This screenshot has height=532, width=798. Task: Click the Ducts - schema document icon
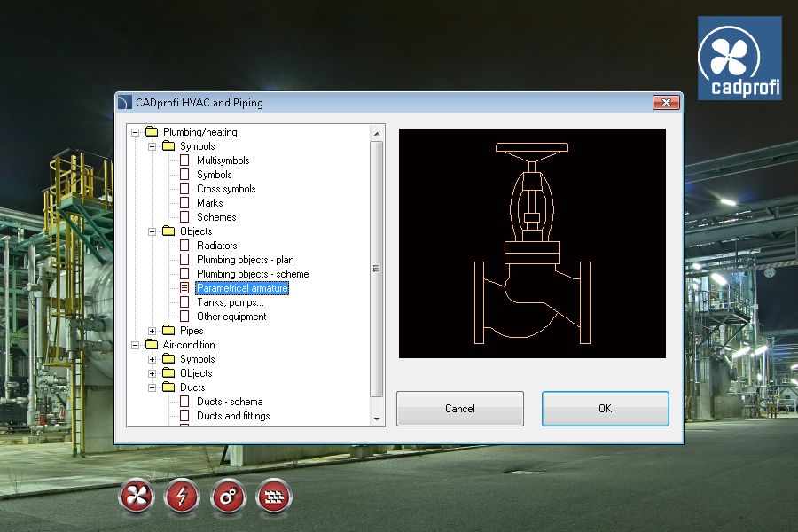coord(184,402)
